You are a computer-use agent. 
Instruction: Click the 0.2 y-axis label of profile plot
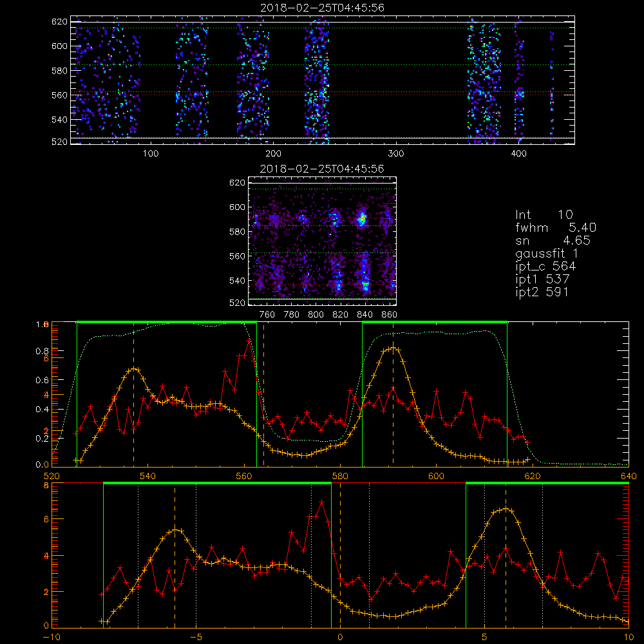pyautogui.click(x=42, y=439)
